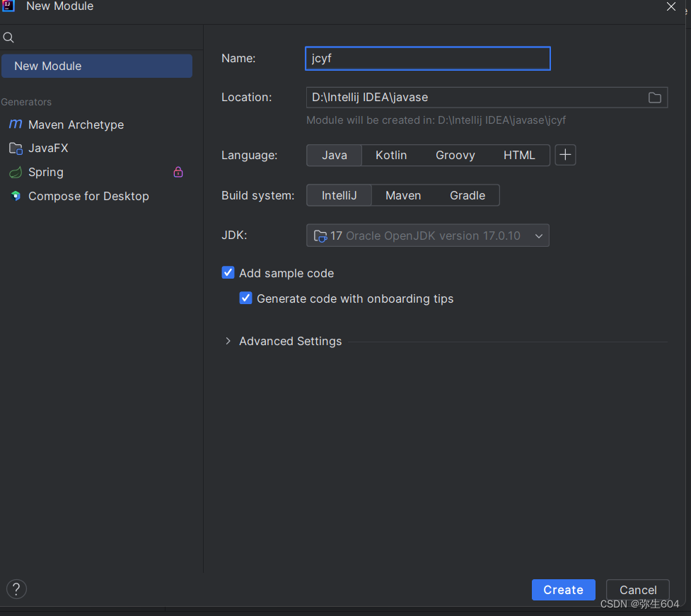The width and height of the screenshot is (691, 616).
Task: Choose Gradle build system
Action: pos(467,195)
